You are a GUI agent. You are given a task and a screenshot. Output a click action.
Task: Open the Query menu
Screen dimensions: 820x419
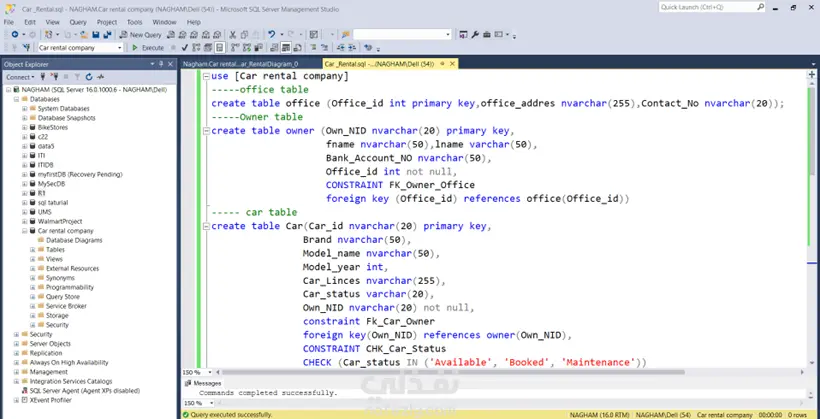[x=78, y=22]
